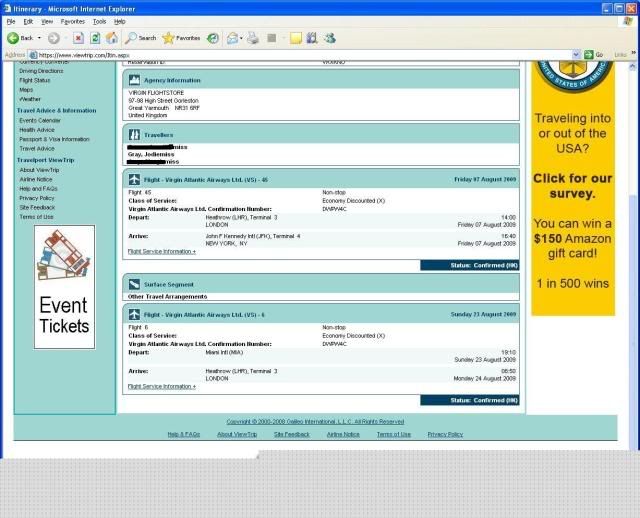The image size is (640, 518).
Task: Click the Mail envelope icon
Action: coord(232,38)
